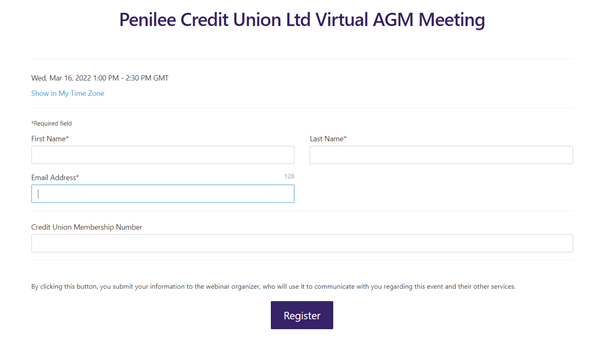Click the phrase 'their other services' in disclaimer

(x=486, y=286)
